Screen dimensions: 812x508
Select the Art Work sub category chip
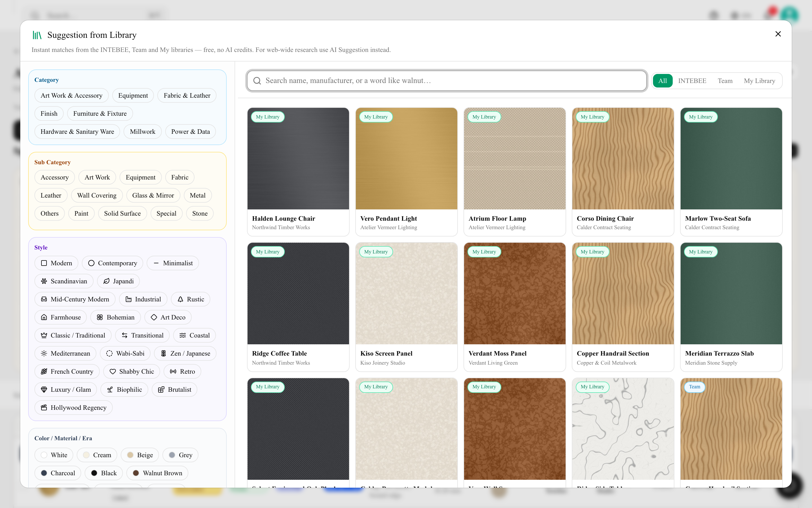tap(97, 178)
